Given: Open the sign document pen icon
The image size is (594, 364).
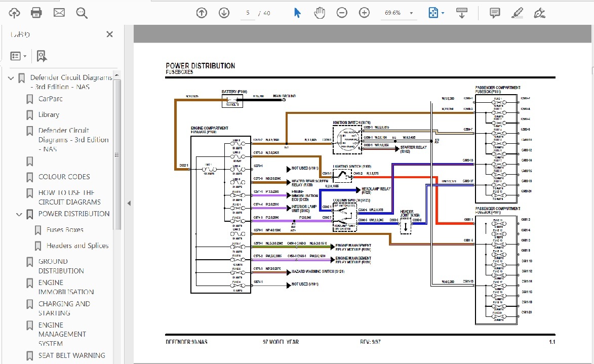Looking at the screenshot, I should coord(539,13).
